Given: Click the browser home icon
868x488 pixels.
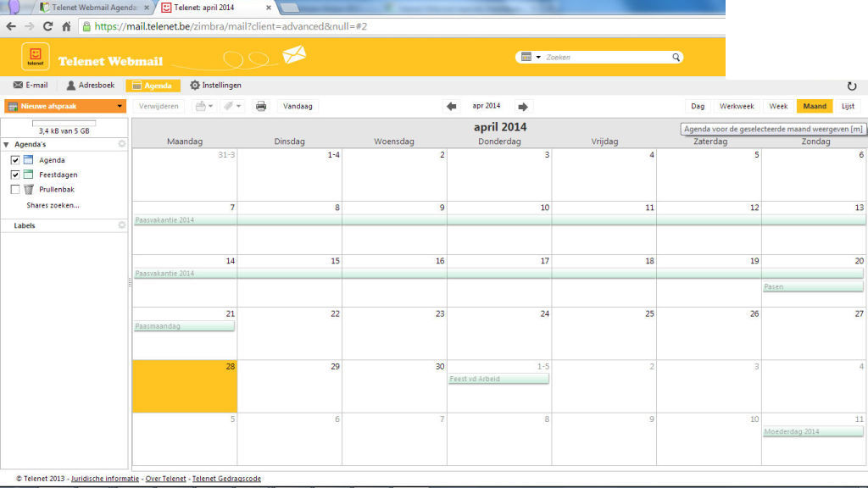Looking at the screenshot, I should [66, 26].
